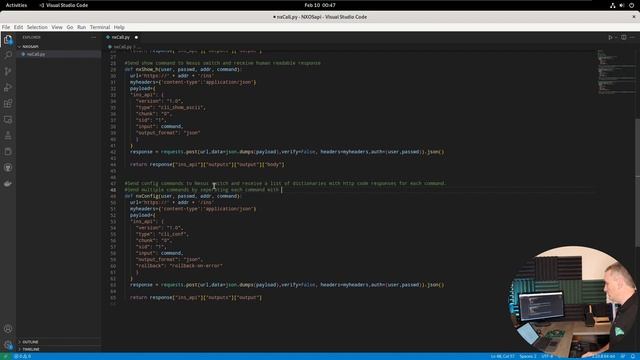The height and width of the screenshot is (360, 640).
Task: Open the Selection menu
Action: [x=37, y=27]
